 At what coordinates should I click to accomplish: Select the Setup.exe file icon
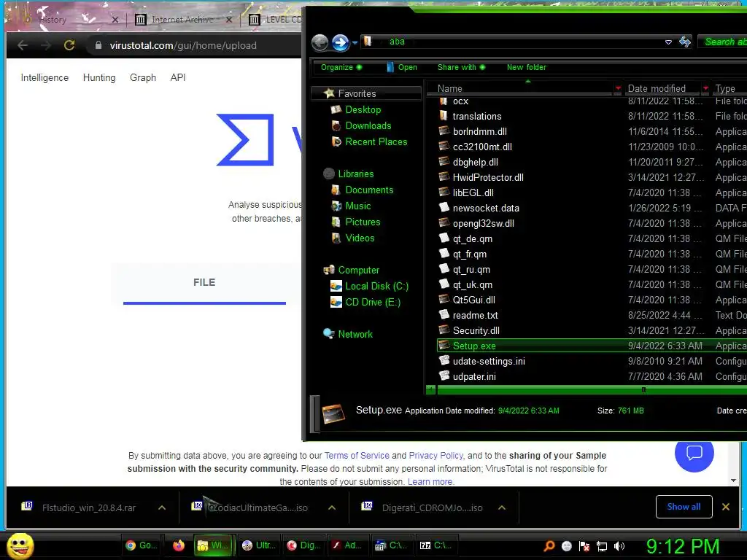(x=444, y=345)
